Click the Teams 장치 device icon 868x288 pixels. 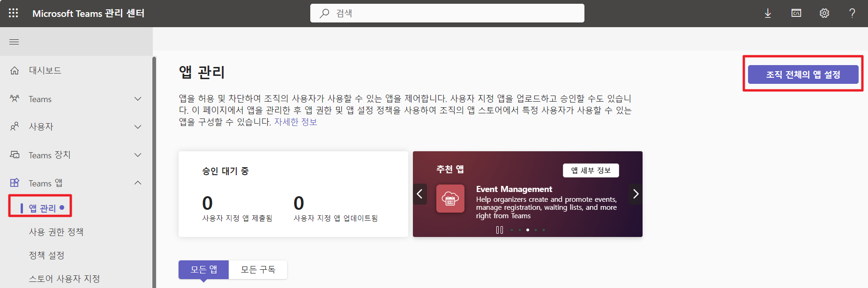click(15, 155)
